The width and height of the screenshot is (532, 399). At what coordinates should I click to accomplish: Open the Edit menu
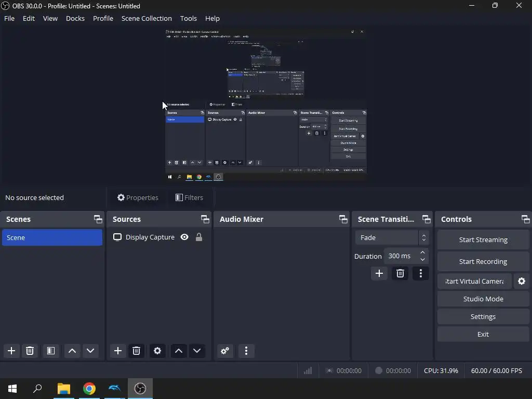pos(29,18)
